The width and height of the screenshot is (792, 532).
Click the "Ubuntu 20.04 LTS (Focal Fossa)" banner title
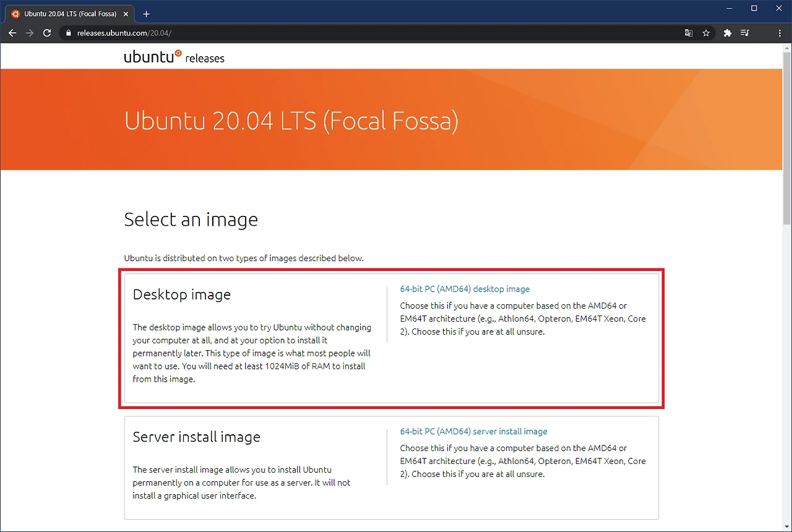click(x=291, y=121)
